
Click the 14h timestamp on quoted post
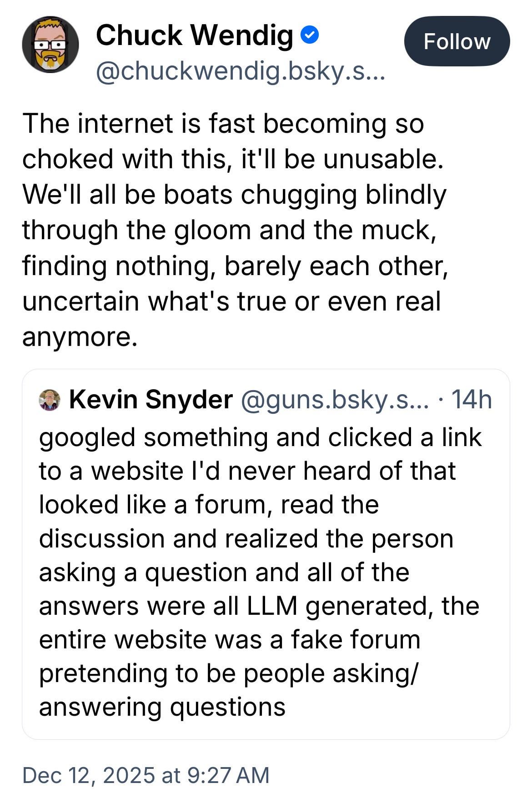472,399
